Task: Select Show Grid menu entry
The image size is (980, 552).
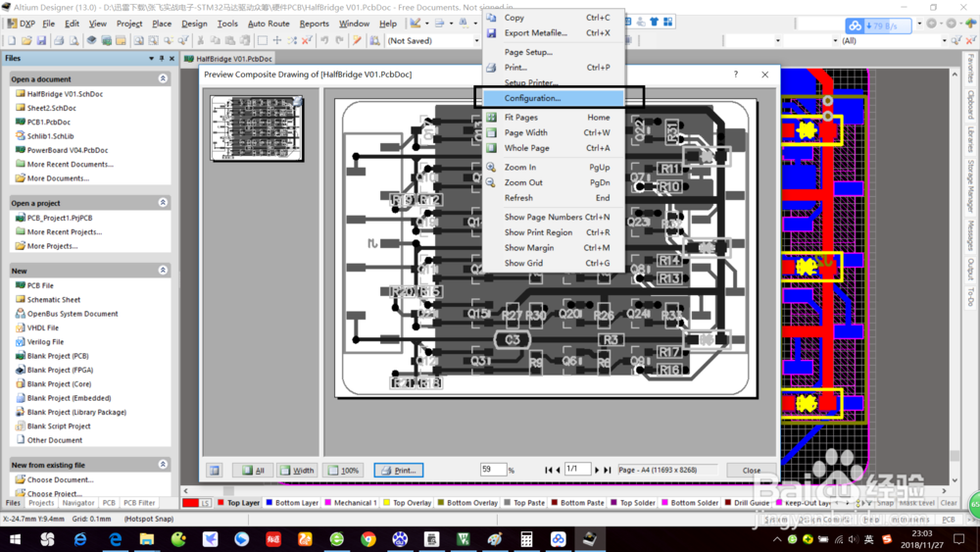Action: 553,263
